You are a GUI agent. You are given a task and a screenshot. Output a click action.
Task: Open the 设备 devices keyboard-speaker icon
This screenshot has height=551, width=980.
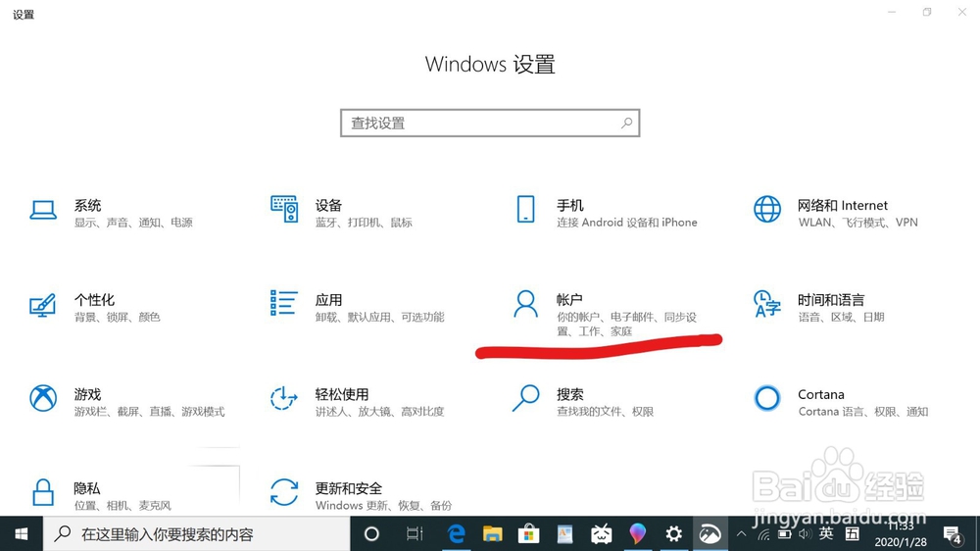(x=284, y=209)
